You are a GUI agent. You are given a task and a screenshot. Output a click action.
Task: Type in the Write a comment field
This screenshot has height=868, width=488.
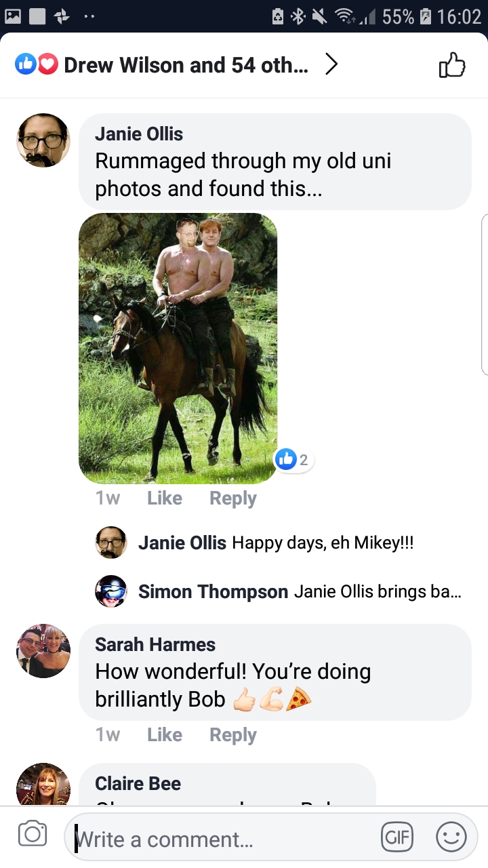(x=224, y=840)
